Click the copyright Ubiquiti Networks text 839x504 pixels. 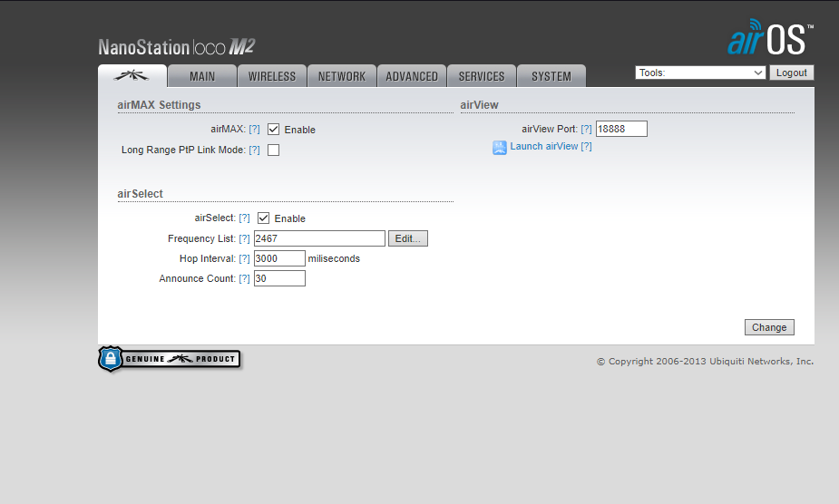[x=706, y=361]
